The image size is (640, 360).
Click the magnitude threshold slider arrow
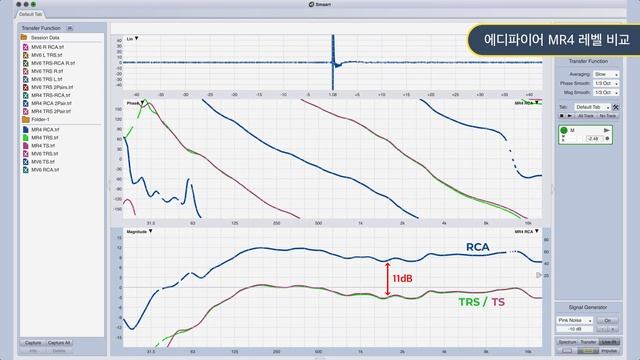(539, 276)
